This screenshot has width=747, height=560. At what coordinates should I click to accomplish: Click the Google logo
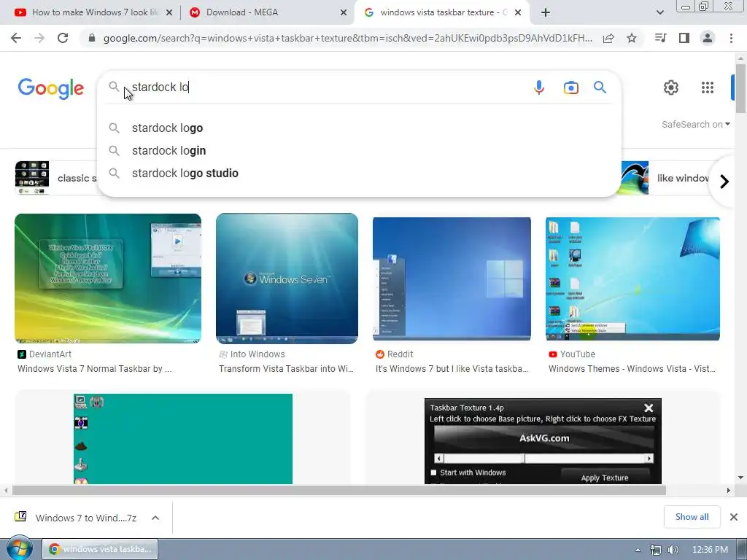pyautogui.click(x=51, y=88)
